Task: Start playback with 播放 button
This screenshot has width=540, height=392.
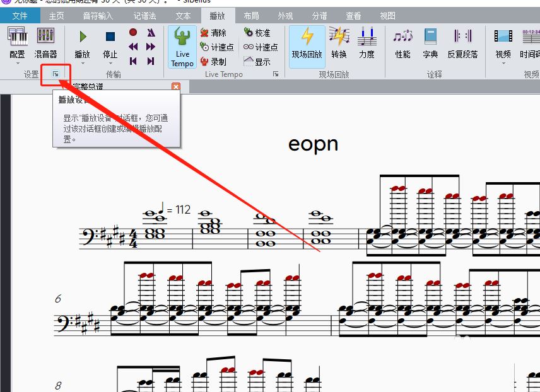Action: click(x=82, y=43)
